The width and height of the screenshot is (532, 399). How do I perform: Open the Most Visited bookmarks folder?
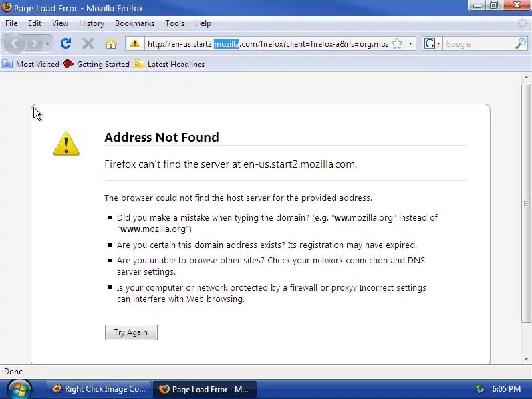pos(31,64)
